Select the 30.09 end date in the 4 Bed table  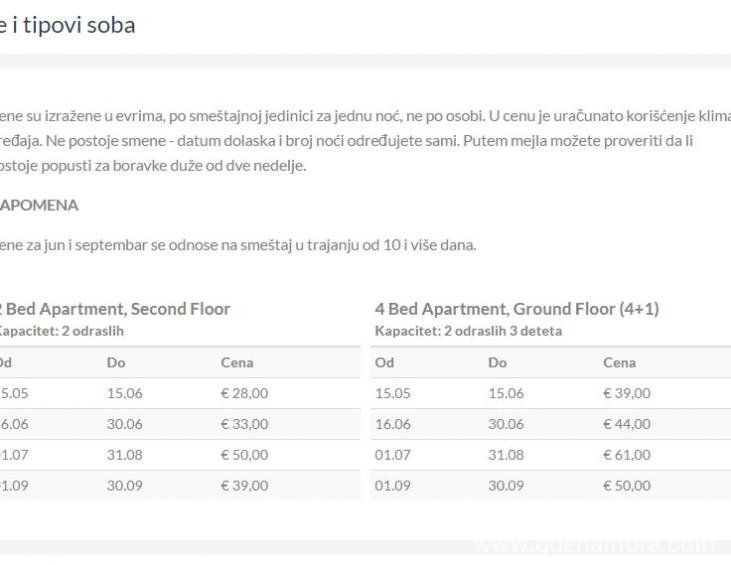pos(506,486)
